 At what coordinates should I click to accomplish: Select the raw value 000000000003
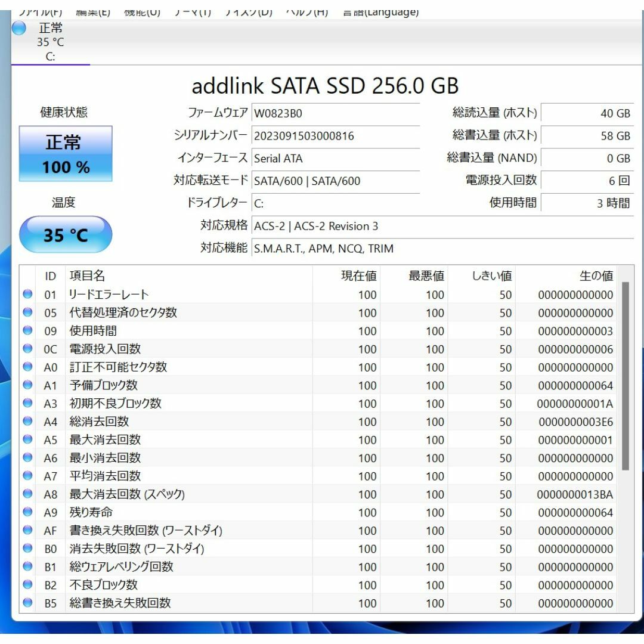pos(575,331)
